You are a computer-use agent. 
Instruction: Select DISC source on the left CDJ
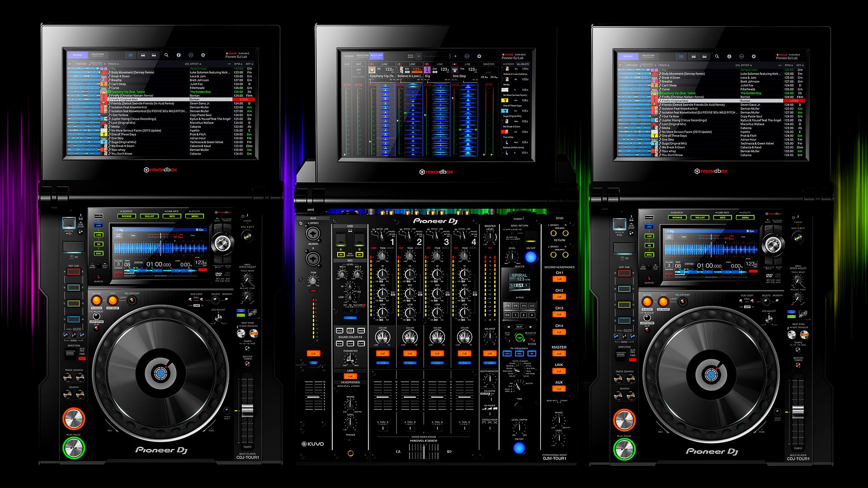(98, 253)
